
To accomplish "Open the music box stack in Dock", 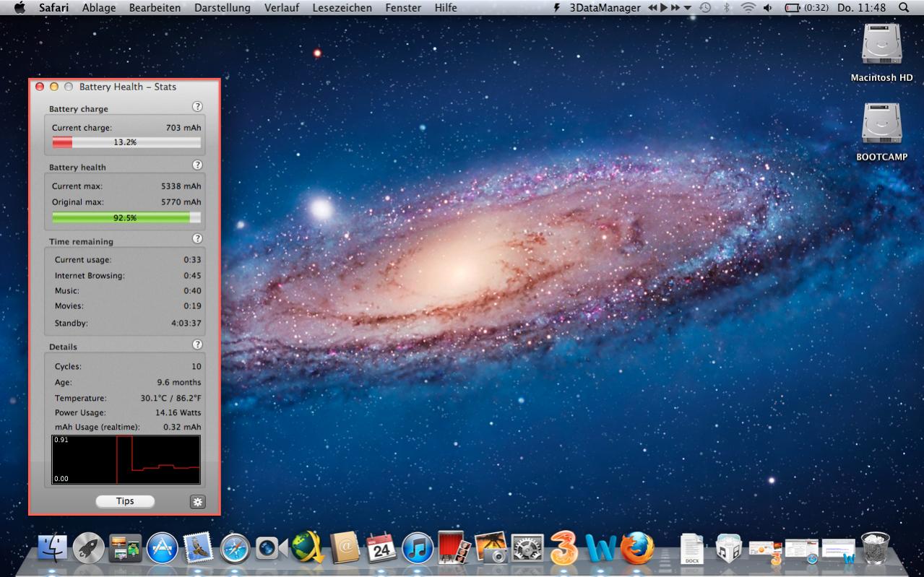I will coord(729,549).
